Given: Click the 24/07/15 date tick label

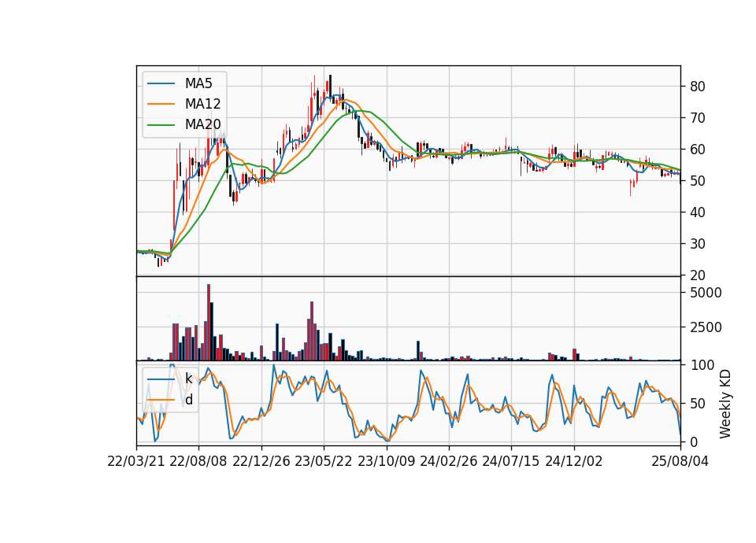Looking at the screenshot, I should 511,461.
